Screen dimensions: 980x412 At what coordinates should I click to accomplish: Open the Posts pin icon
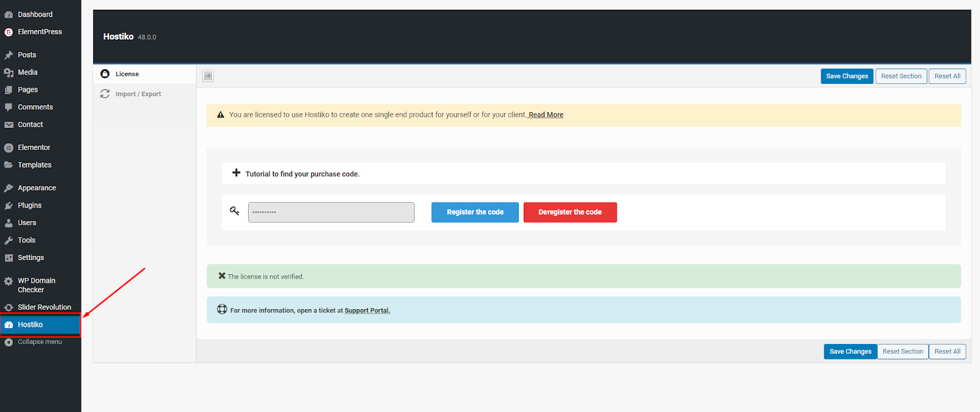click(9, 55)
